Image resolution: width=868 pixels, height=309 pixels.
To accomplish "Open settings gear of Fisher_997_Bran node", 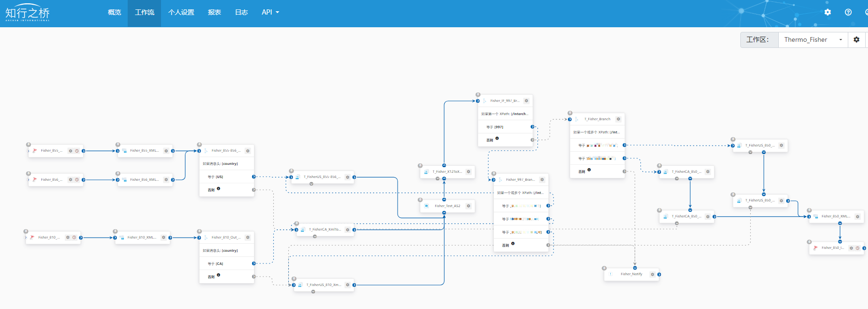I will coord(542,180).
